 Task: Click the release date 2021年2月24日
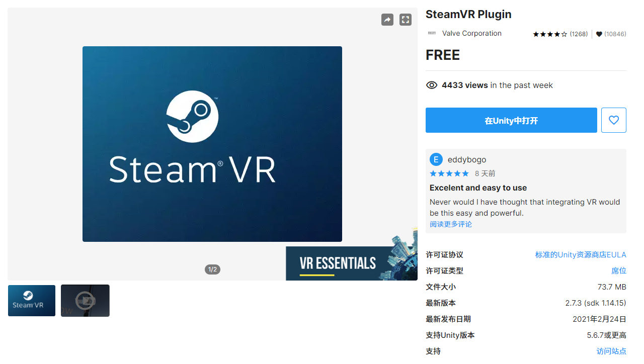599,319
